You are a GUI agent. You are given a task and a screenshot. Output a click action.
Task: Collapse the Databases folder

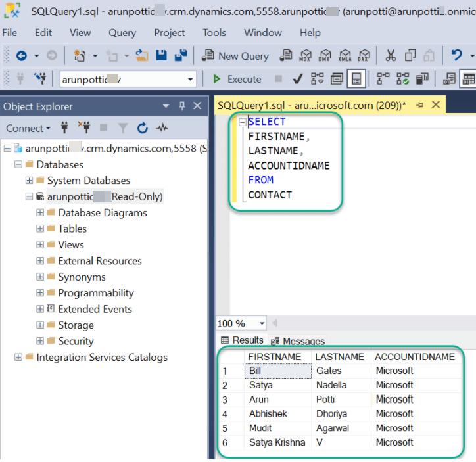pyautogui.click(x=18, y=164)
